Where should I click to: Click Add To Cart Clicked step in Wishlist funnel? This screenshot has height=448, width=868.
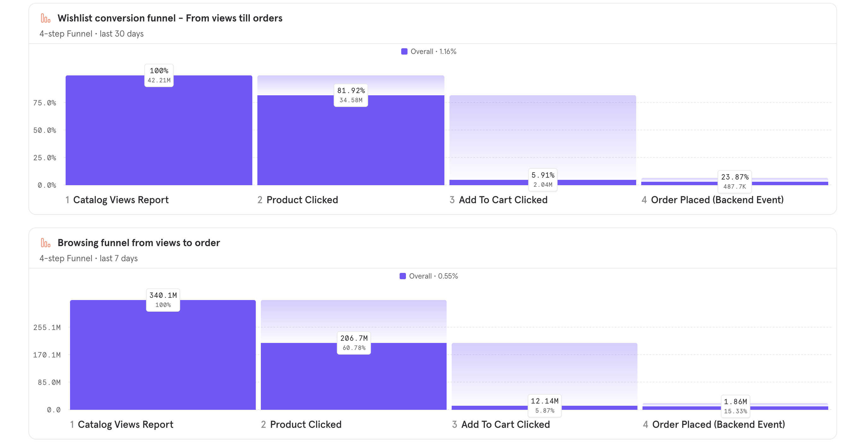[503, 200]
